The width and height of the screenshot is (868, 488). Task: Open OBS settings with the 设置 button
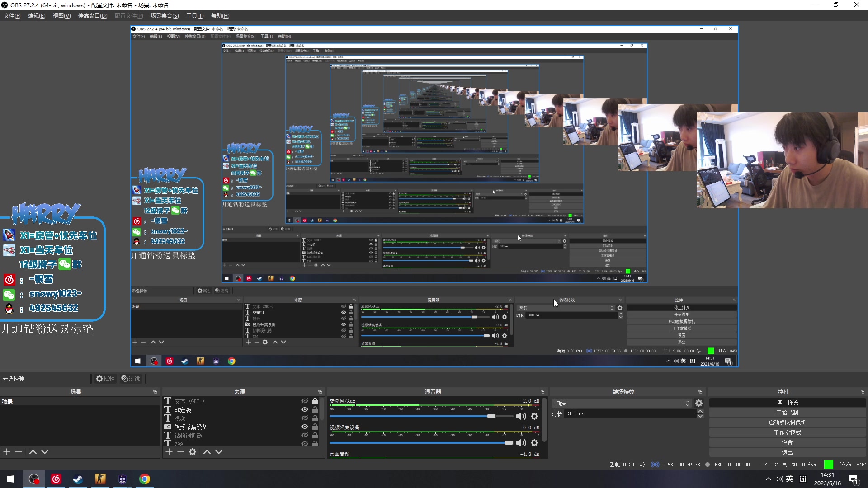point(787,442)
